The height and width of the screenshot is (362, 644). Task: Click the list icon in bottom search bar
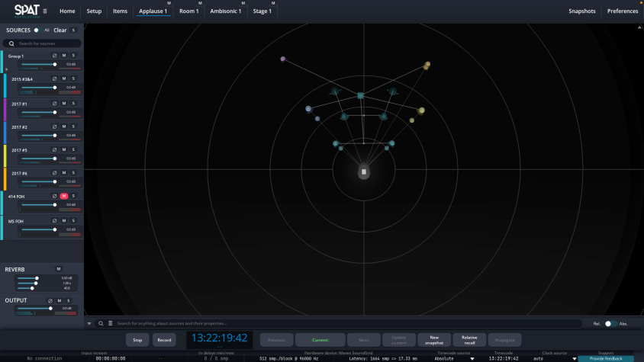coord(110,323)
